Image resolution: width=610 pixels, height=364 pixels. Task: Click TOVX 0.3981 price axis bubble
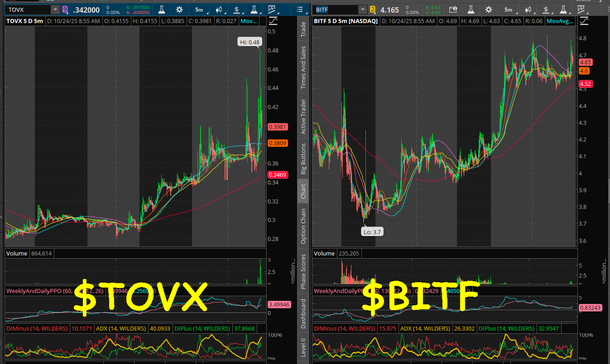point(278,127)
